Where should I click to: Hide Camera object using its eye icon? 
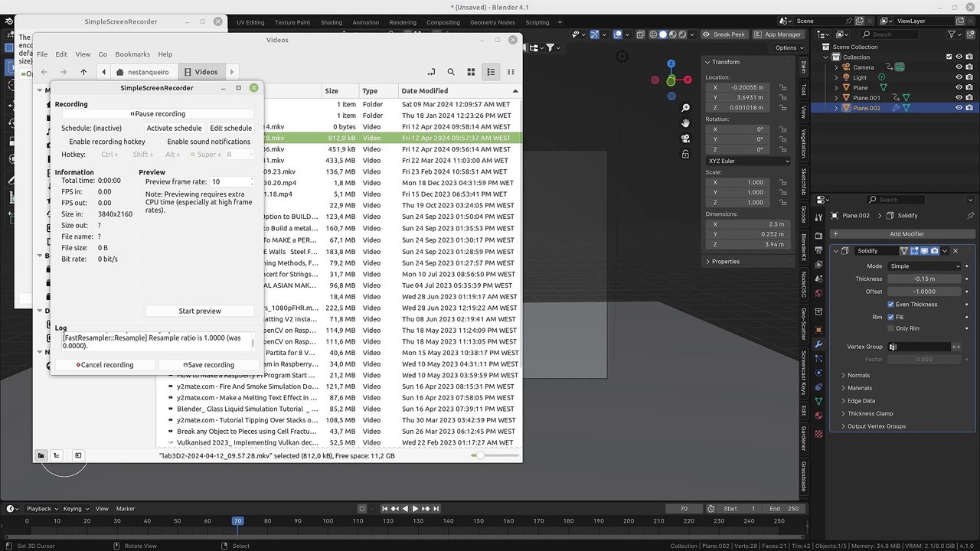point(959,67)
